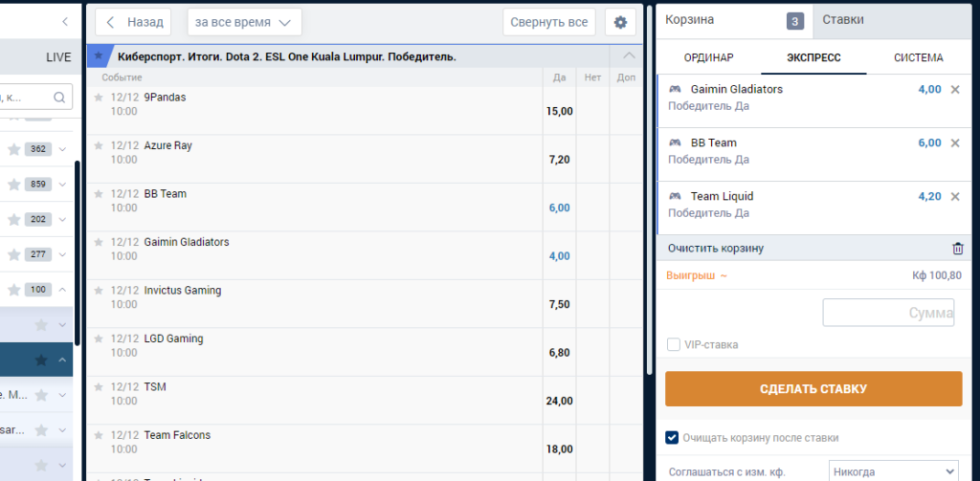Click the basket count badge showing 3
980x481 pixels.
794,21
